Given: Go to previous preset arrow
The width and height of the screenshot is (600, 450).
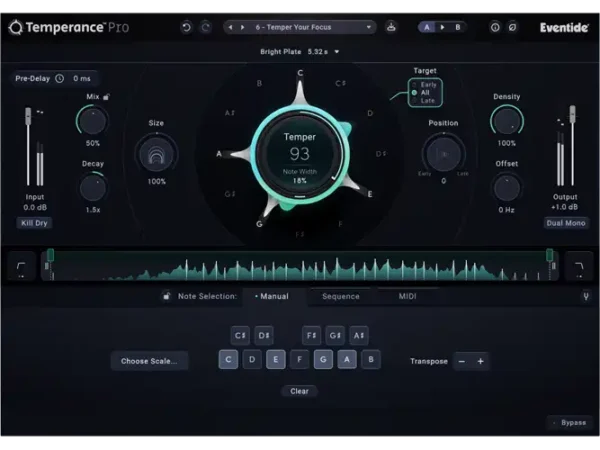Looking at the screenshot, I should click(x=230, y=27).
